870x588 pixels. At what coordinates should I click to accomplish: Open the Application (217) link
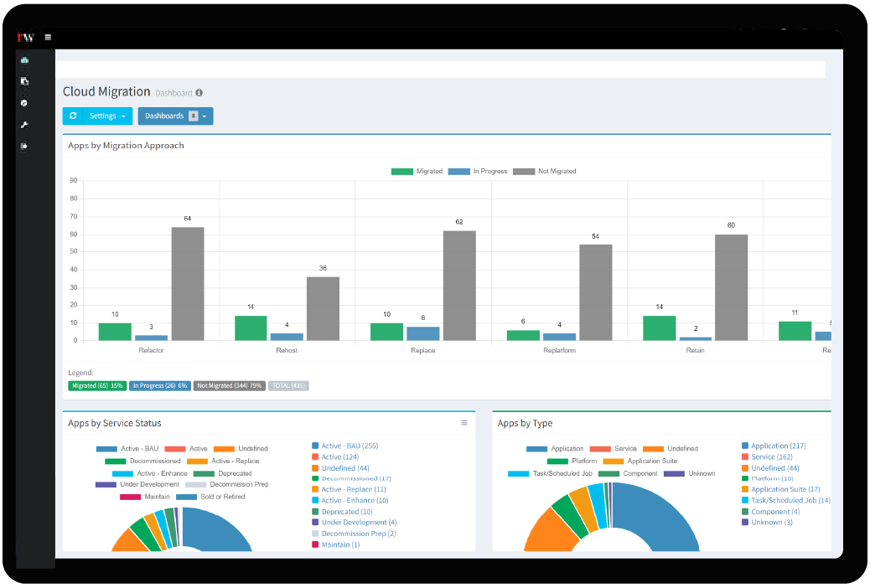[x=779, y=446]
